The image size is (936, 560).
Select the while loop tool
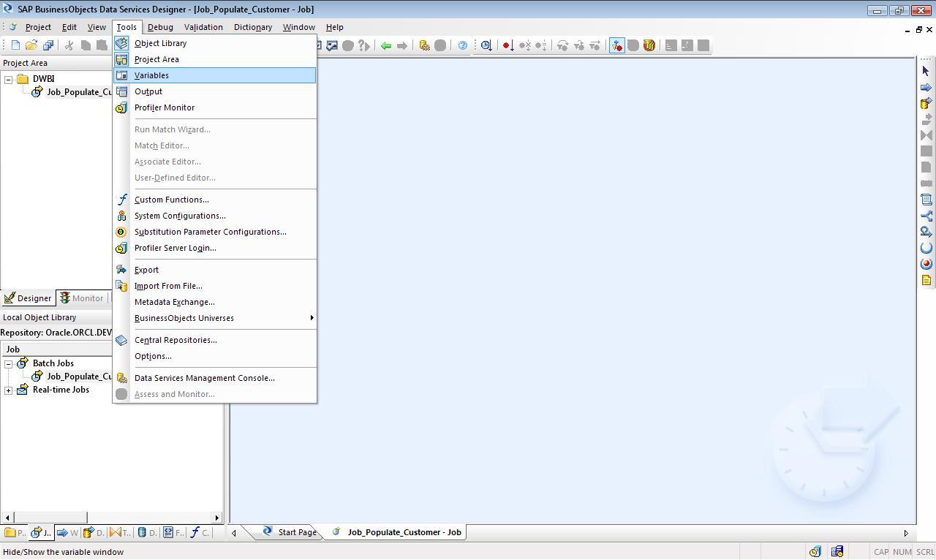[x=926, y=232]
